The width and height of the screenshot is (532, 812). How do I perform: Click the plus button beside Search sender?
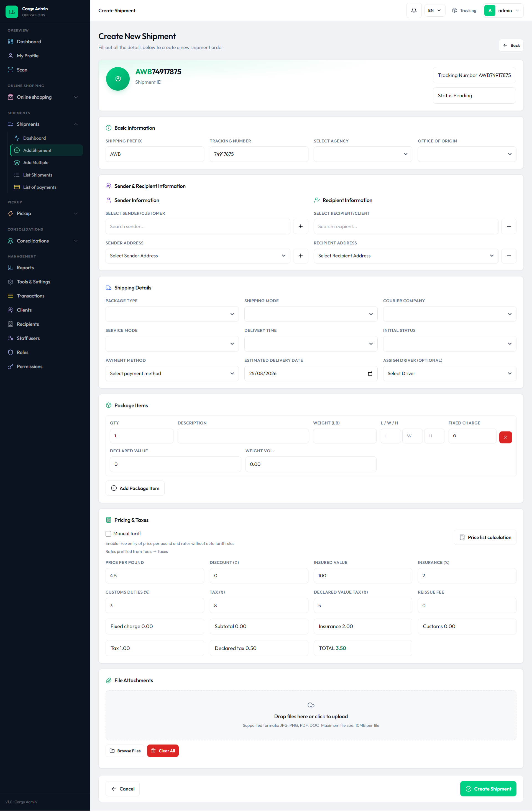point(300,226)
